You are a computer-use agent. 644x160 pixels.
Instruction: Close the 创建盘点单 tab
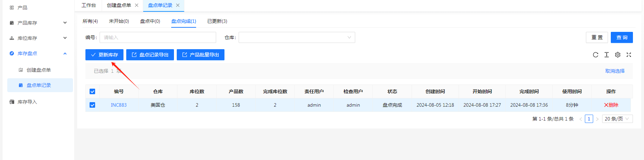coord(137,5)
